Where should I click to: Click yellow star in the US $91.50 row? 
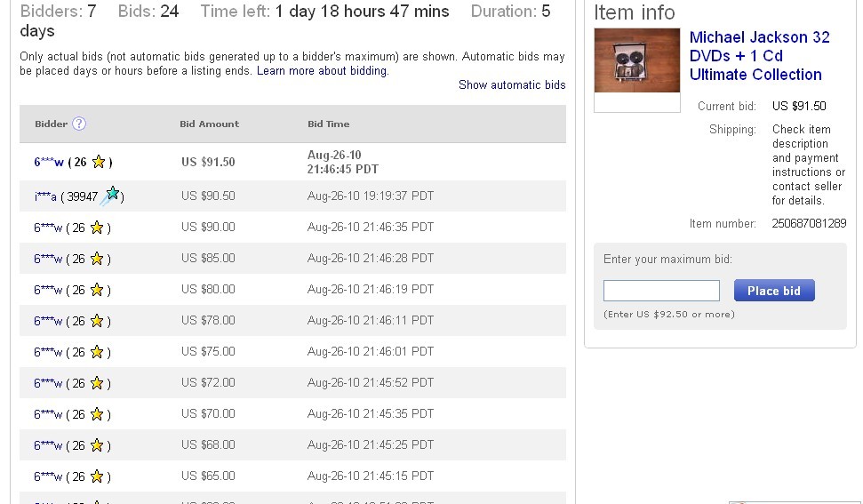99,162
